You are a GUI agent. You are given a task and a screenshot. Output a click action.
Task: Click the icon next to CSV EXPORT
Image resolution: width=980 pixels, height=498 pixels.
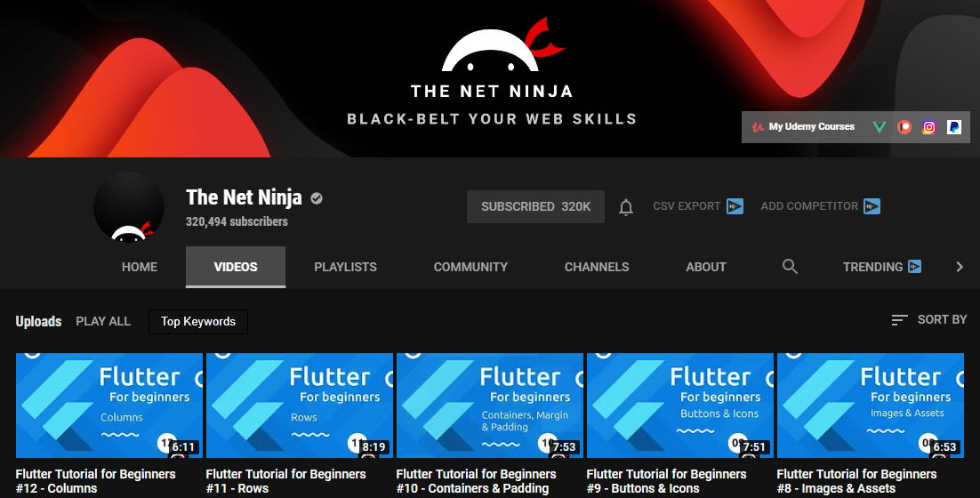click(x=735, y=206)
